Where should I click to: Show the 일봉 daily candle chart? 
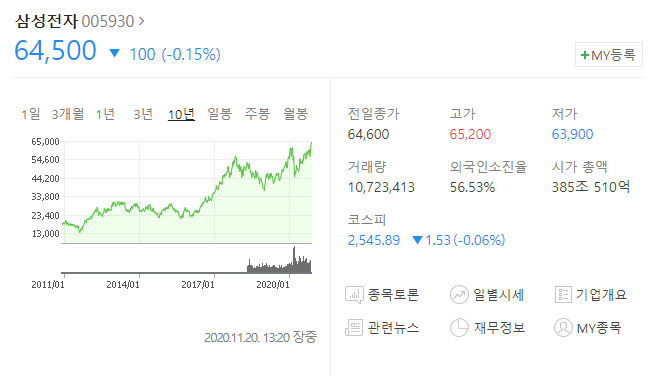tap(219, 114)
